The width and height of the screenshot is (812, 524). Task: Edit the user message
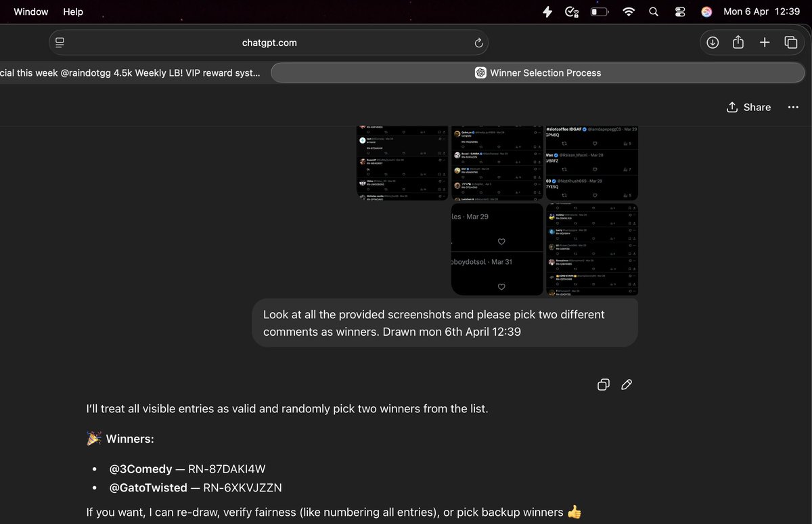627,385
